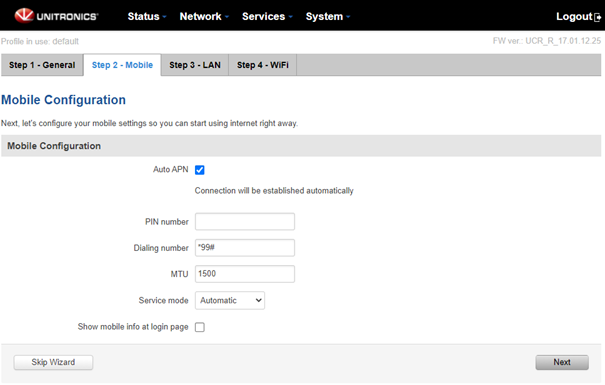Click the 'Next, let's configure your mobile settings' description
The height and width of the screenshot is (385, 605).
coord(149,123)
